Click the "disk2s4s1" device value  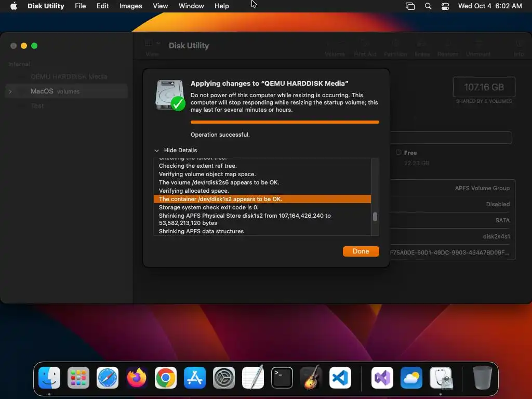496,236
